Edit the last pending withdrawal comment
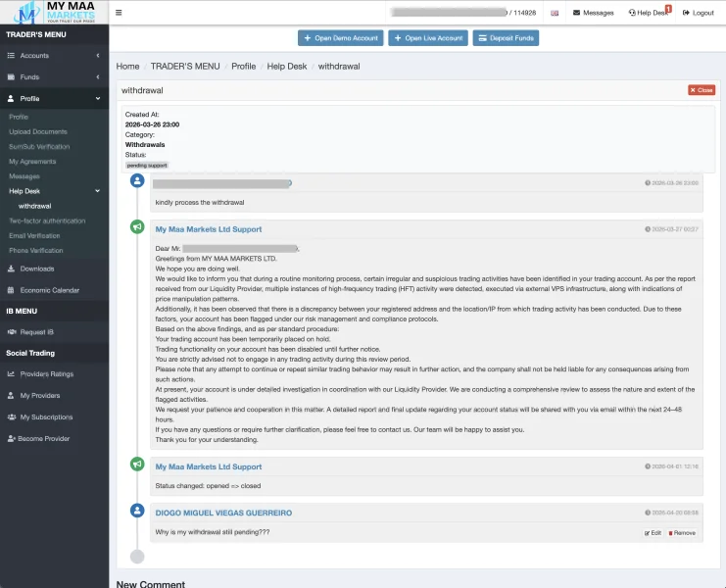This screenshot has height=588, width=726. (x=653, y=533)
